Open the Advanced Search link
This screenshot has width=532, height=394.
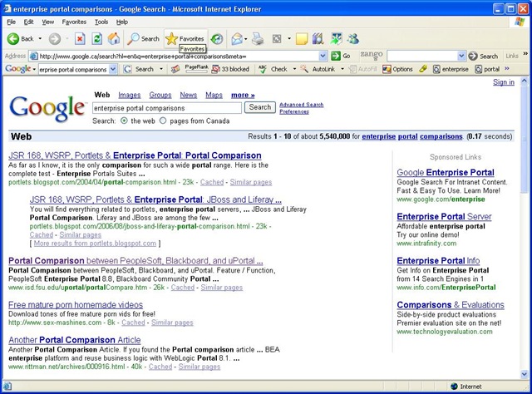pos(301,105)
